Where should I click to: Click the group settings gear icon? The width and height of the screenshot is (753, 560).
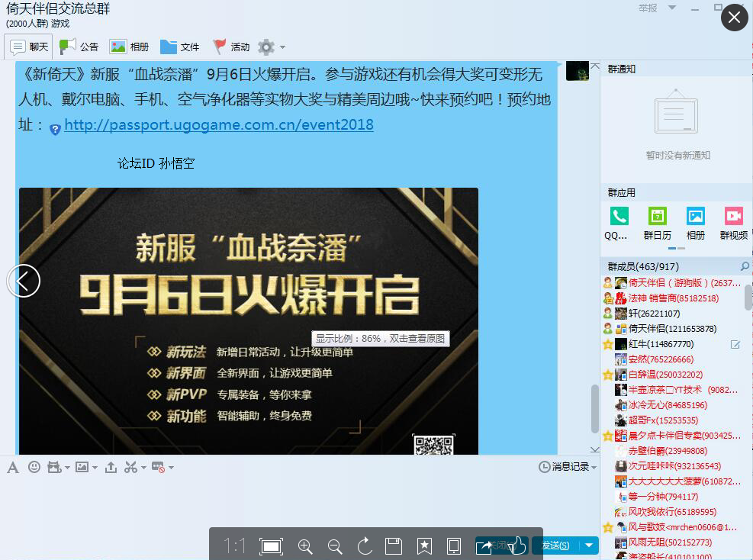tap(266, 47)
